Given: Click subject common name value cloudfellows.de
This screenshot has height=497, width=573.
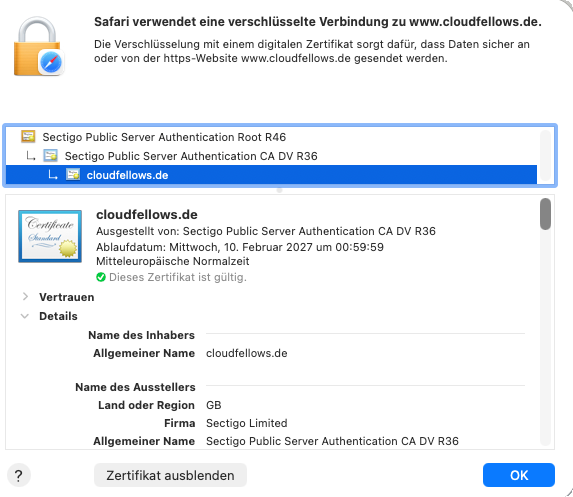Looking at the screenshot, I should [x=247, y=353].
